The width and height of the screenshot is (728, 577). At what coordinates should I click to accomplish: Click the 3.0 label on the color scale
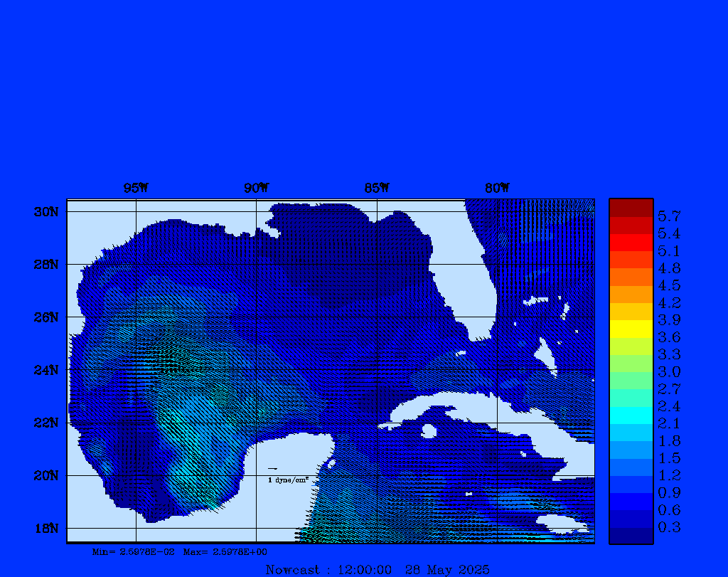point(669,371)
